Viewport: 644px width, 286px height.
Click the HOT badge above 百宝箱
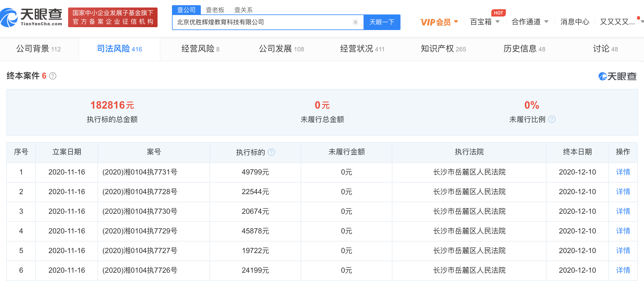(498, 13)
